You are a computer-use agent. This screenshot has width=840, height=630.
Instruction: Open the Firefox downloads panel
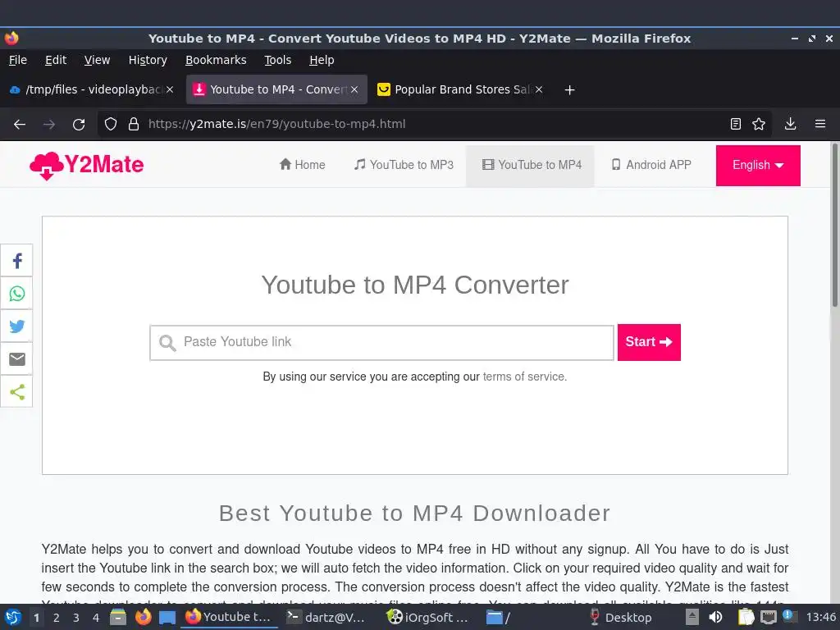coord(790,125)
